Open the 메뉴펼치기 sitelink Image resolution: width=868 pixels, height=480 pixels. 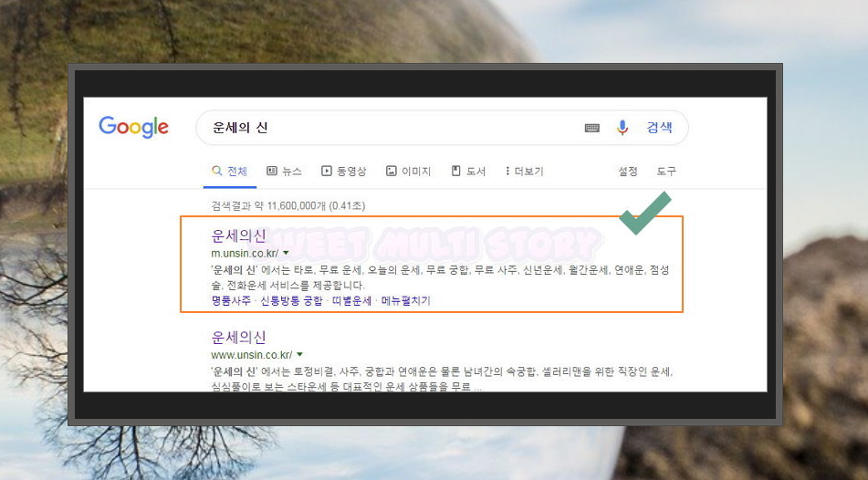pyautogui.click(x=406, y=300)
